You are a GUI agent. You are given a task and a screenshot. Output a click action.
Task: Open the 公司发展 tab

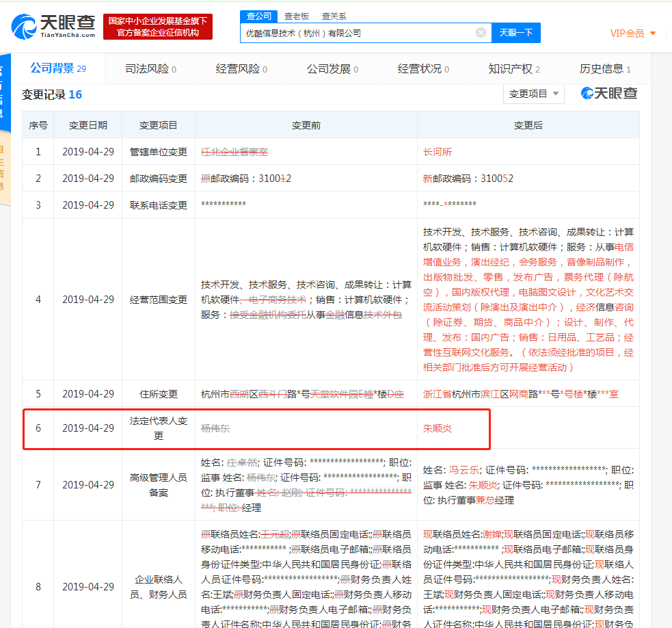tap(332, 68)
